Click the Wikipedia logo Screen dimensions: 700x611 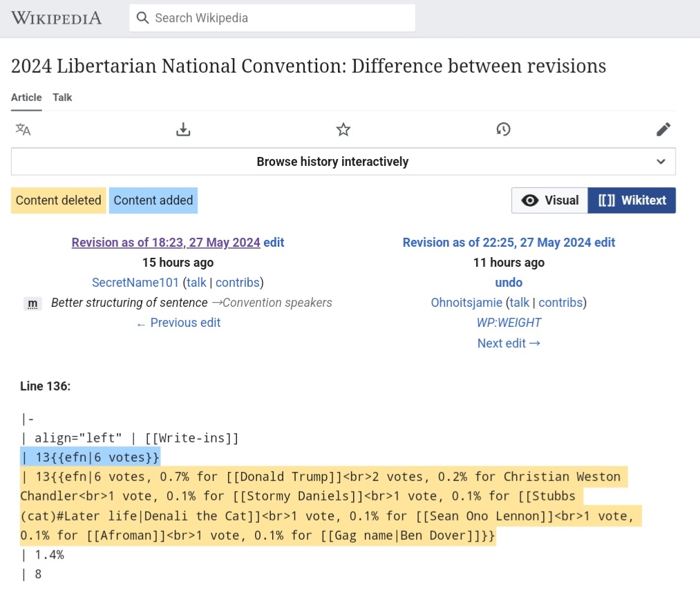56,18
